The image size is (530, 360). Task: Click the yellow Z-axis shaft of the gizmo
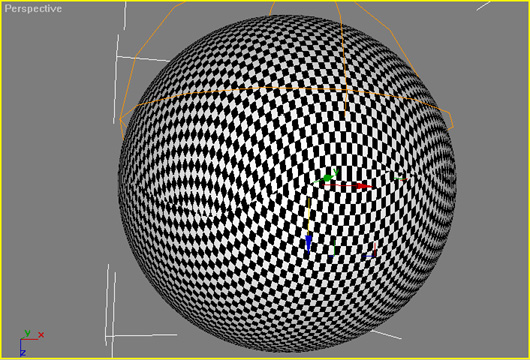(309, 216)
